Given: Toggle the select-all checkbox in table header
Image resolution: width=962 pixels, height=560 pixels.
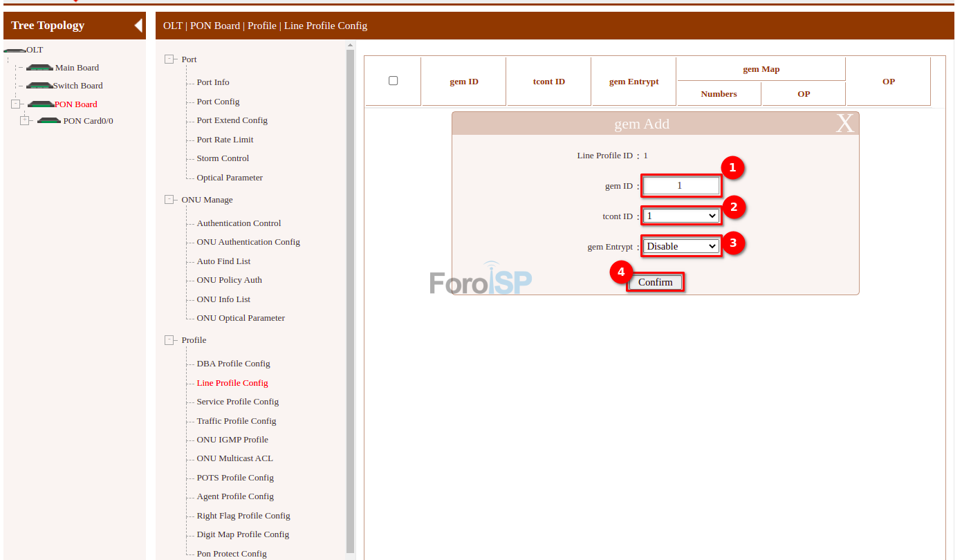Looking at the screenshot, I should tap(394, 81).
